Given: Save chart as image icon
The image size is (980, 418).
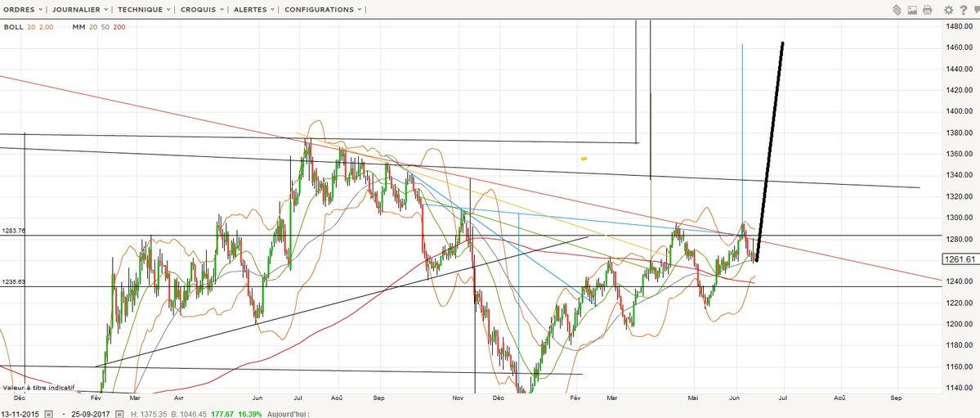Looking at the screenshot, I should coord(912,9).
